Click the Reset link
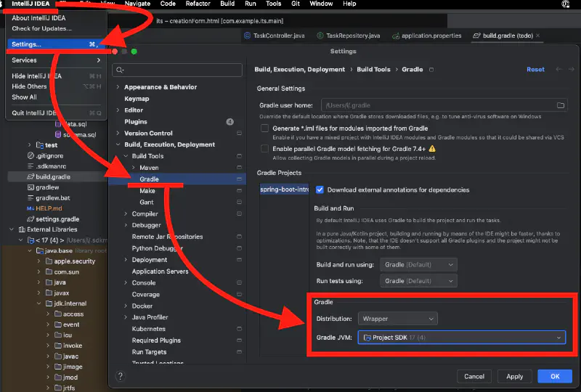The image size is (581, 392). coord(535,70)
